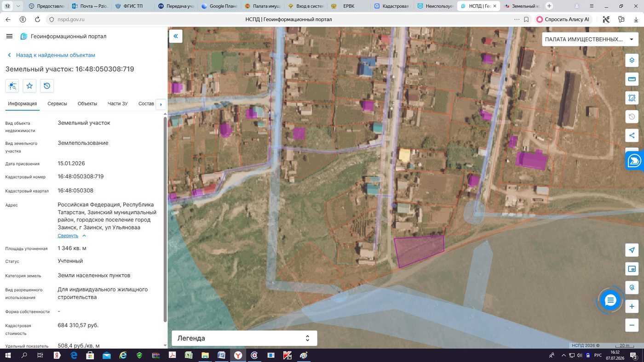Open the map layers tool
Image resolution: width=644 pixels, height=362 pixels.
pyautogui.click(x=632, y=60)
